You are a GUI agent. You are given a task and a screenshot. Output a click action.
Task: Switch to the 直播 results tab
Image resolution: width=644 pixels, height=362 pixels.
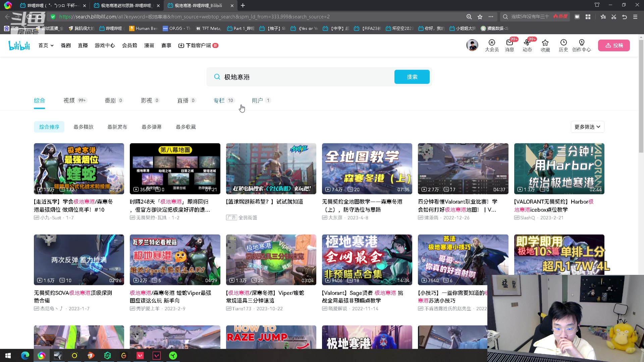click(186, 100)
